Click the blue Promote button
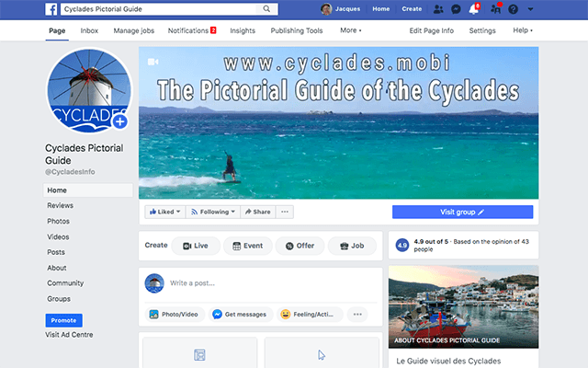The height and width of the screenshot is (368, 588). tap(63, 320)
